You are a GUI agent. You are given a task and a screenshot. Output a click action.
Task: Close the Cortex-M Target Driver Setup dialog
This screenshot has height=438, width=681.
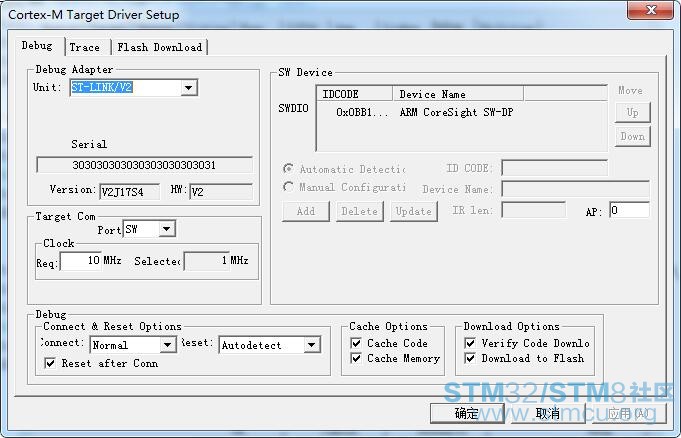click(650, 10)
